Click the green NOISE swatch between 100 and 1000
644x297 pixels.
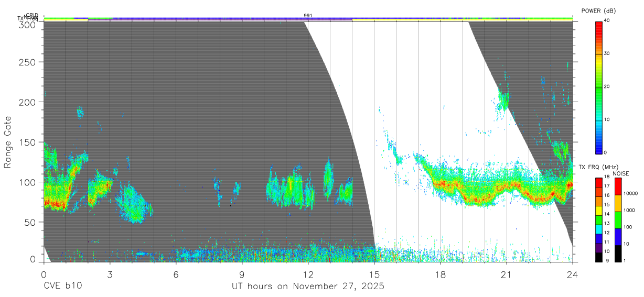618,220
